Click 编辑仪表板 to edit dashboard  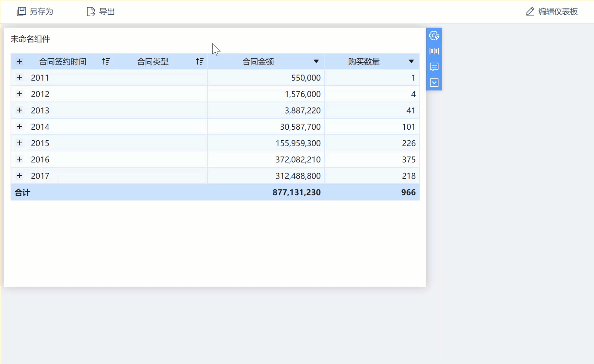552,12
